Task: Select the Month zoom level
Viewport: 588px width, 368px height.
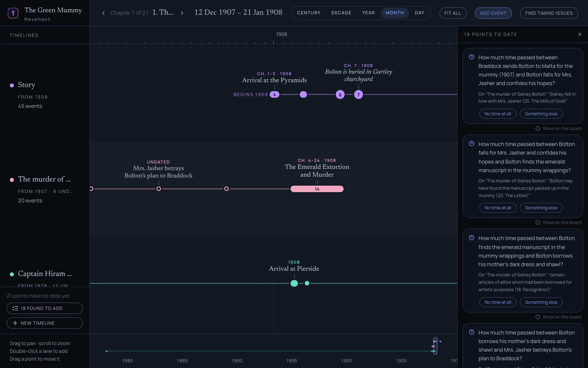Action: pyautogui.click(x=395, y=13)
